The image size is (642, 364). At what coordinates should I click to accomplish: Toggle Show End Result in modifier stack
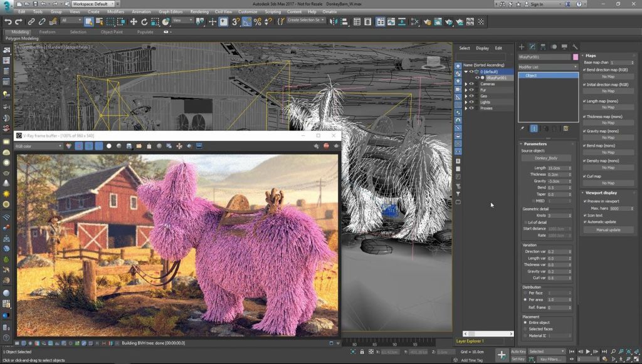pos(534,128)
